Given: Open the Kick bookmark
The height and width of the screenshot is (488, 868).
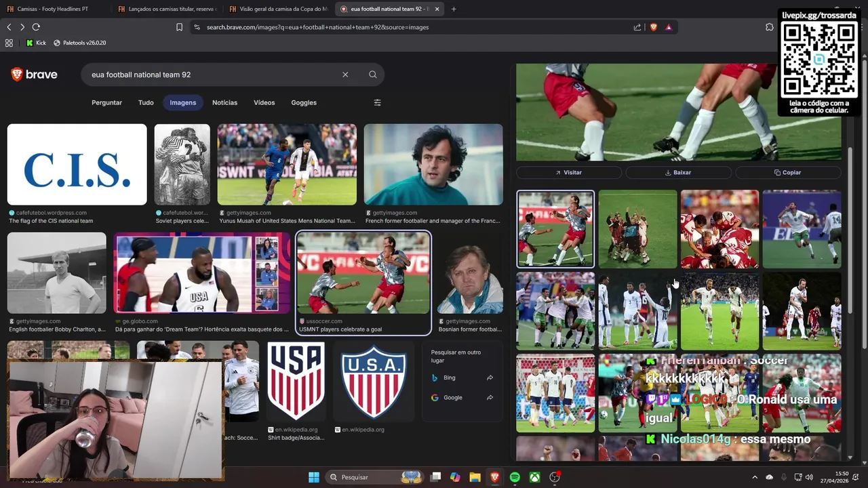Looking at the screenshot, I should tap(37, 43).
